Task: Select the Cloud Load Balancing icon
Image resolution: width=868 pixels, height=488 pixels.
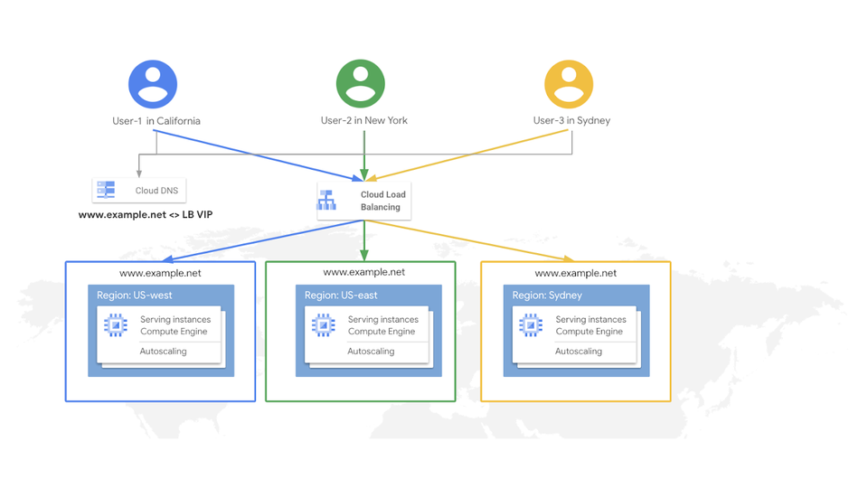Action: [326, 201]
